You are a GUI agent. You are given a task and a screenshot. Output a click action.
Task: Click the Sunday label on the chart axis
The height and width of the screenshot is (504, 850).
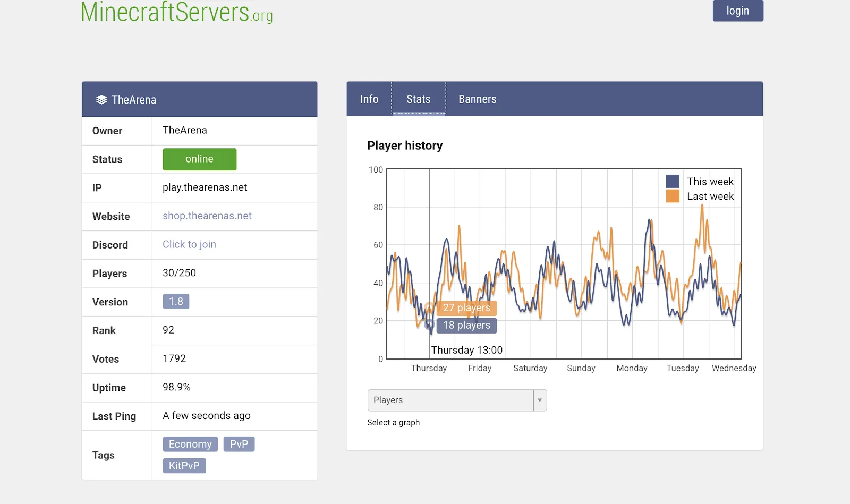581,368
